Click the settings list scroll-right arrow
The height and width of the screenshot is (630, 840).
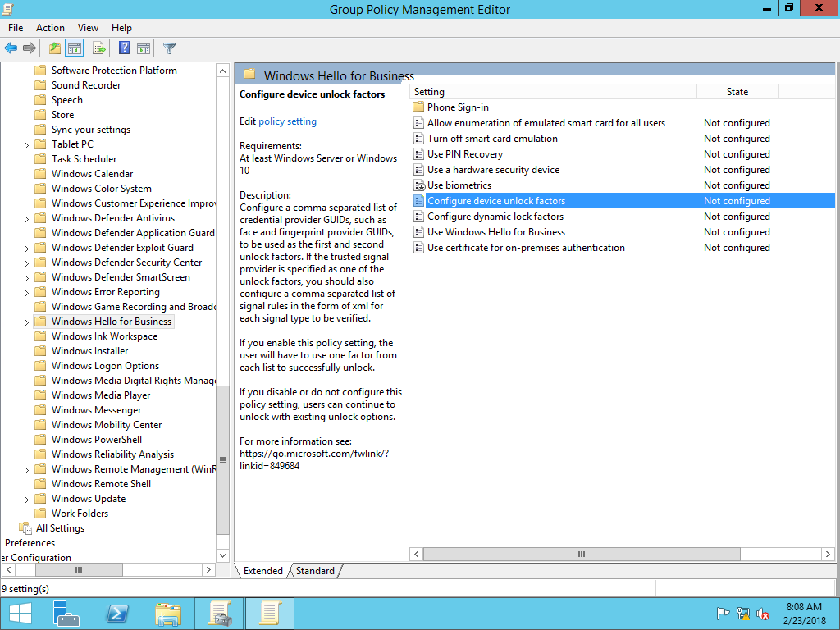coord(828,554)
